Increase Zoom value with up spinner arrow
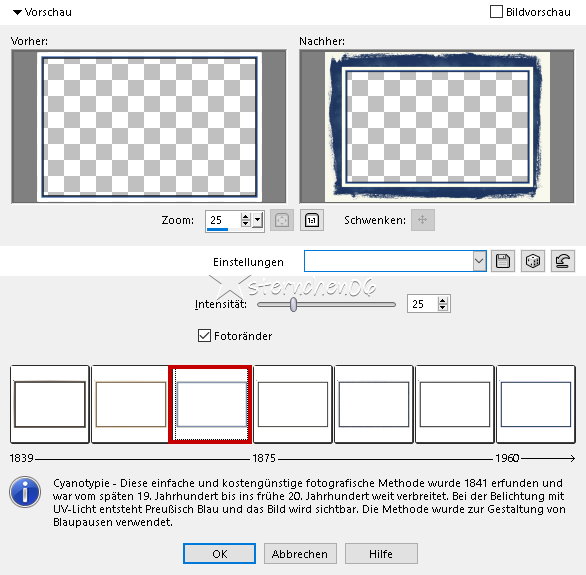Screen dimensions: 586x575 (246, 216)
